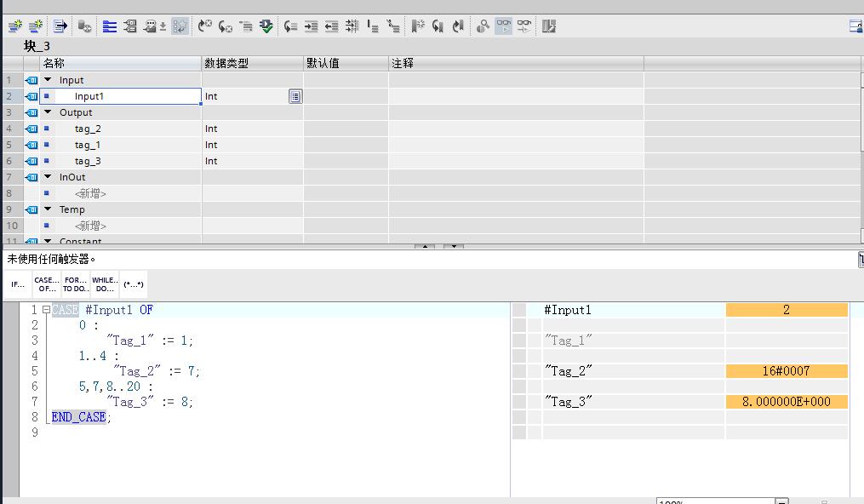
Task: Click the last toolbar panel layout icon
Action: 549,26
